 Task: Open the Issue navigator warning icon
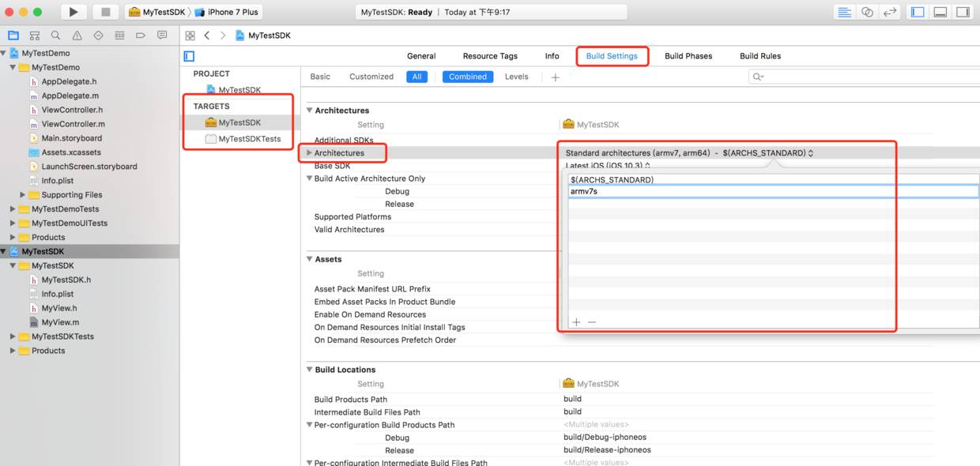point(77,36)
